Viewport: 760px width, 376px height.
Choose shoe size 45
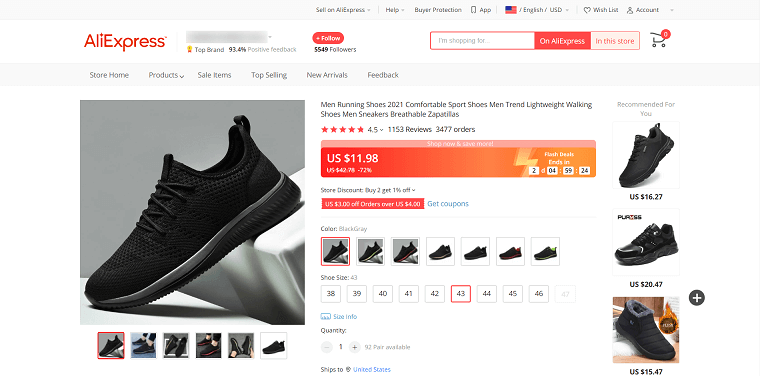[513, 294]
